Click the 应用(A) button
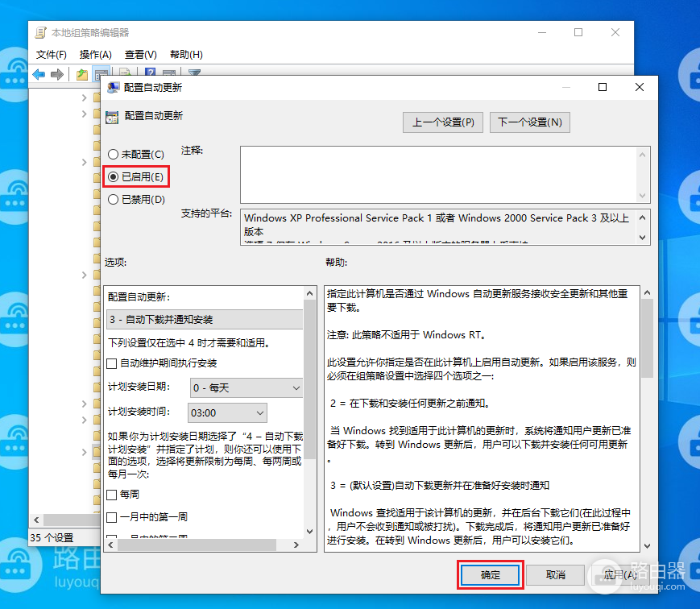 (620, 574)
